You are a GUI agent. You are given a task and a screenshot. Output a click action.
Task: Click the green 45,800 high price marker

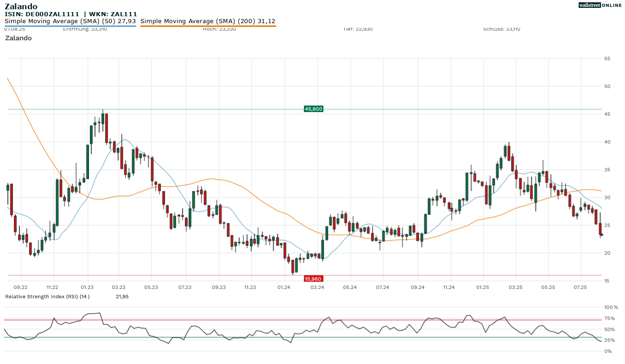313,109
